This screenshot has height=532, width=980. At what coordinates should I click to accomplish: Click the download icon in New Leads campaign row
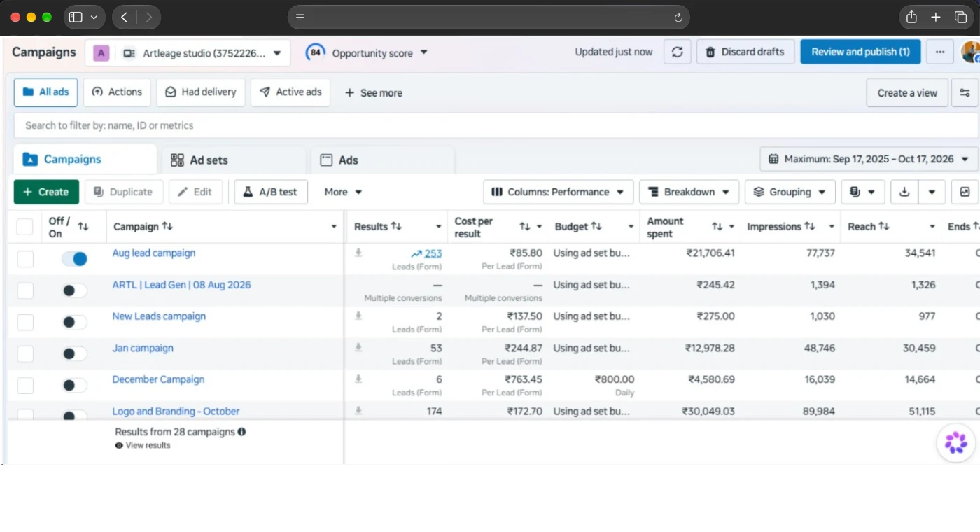pos(358,316)
